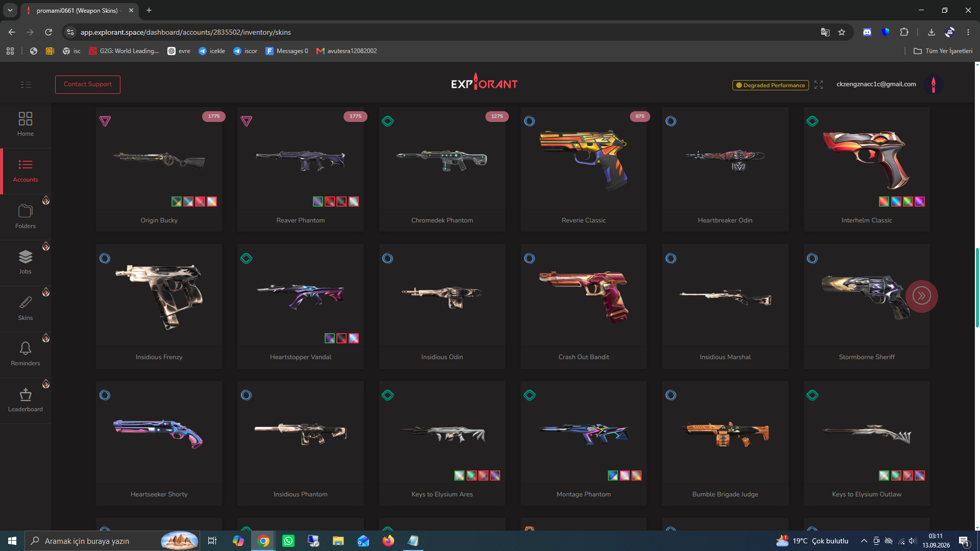This screenshot has height=551, width=980.
Task: Open the Tüm Yer İşaretleri bookmarks folder
Action: click(x=943, y=51)
